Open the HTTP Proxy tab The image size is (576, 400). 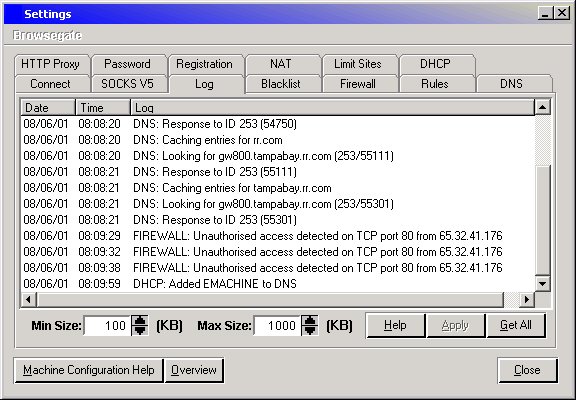point(52,64)
